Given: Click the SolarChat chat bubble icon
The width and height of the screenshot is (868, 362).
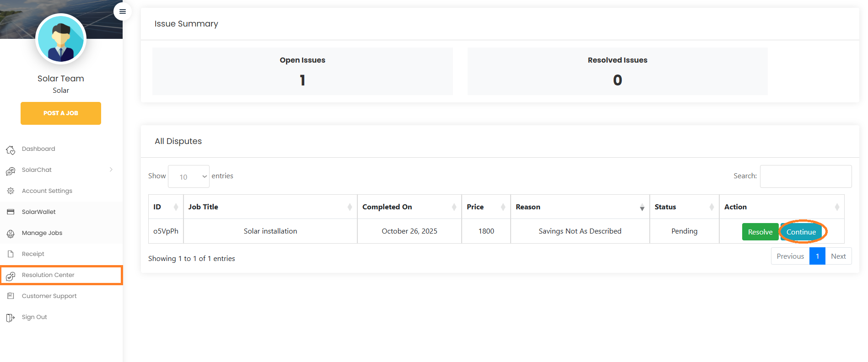Looking at the screenshot, I should [11, 170].
